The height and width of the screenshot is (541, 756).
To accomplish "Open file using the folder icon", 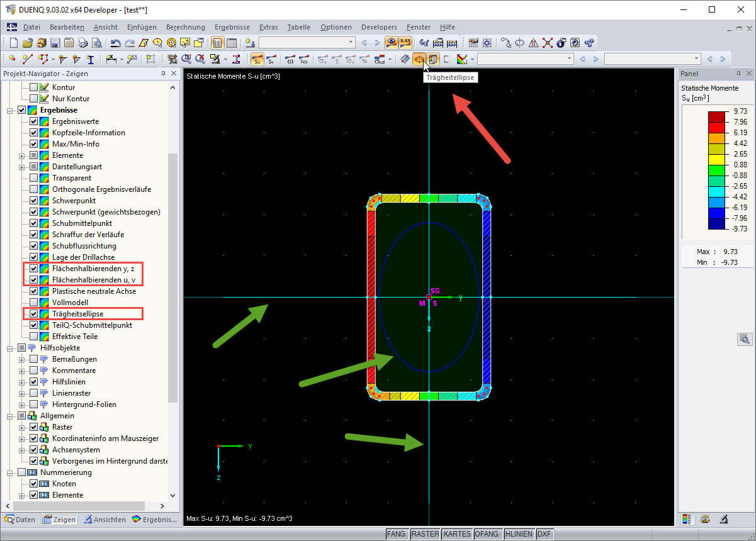I will [27, 43].
